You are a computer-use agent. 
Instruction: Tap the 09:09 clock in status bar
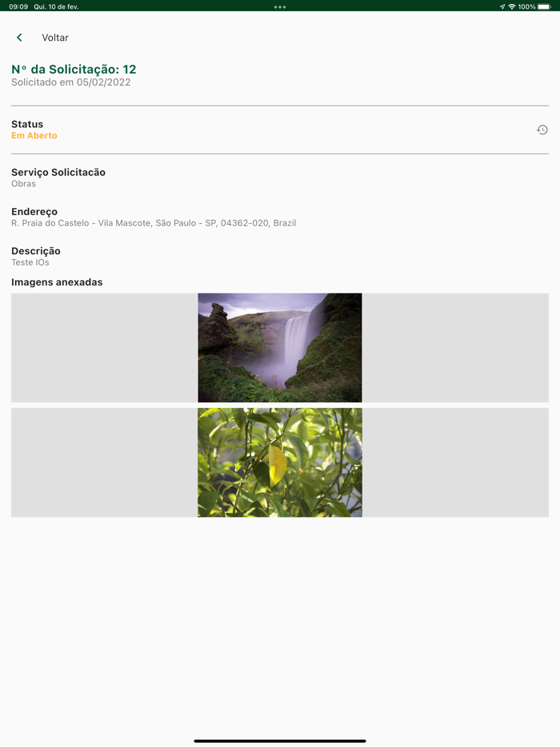18,6
